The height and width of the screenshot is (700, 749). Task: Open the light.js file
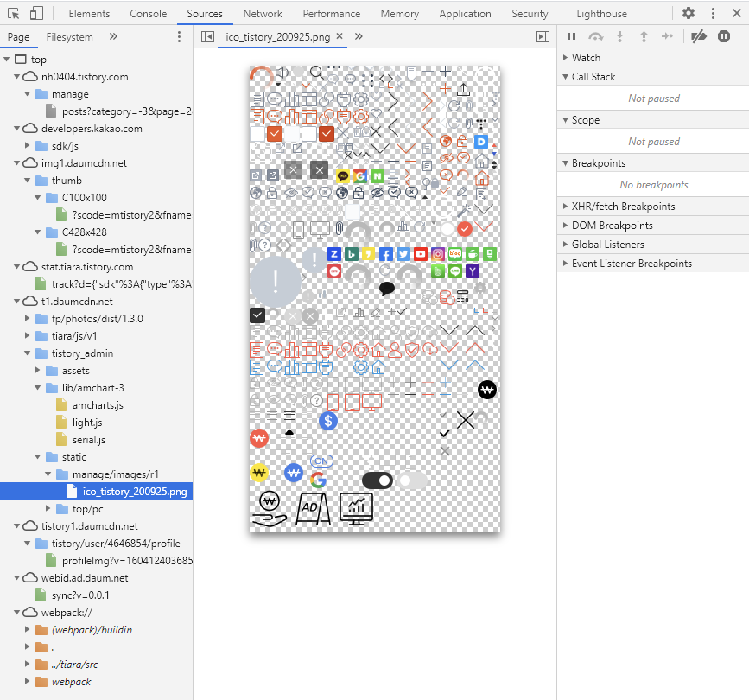(x=87, y=423)
